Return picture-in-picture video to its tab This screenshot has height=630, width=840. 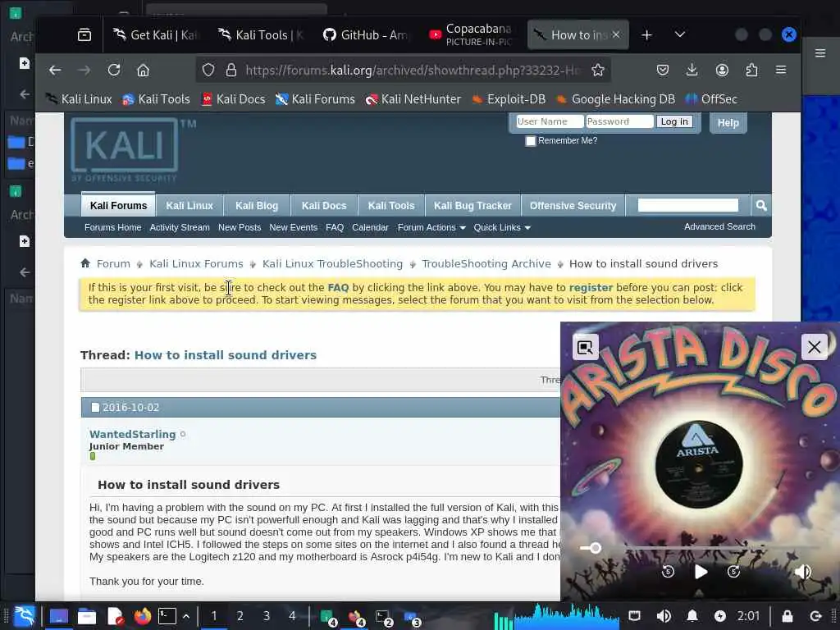pyautogui.click(x=585, y=348)
